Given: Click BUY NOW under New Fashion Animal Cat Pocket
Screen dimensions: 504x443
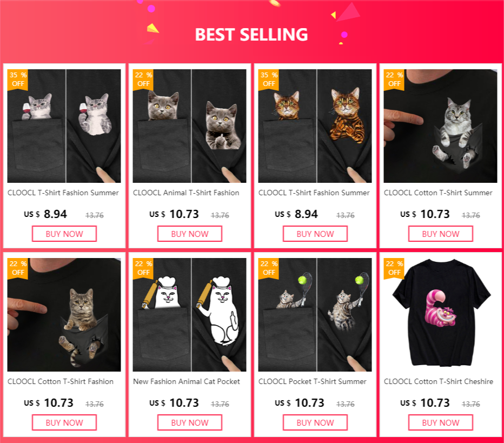Looking at the screenshot, I should click(190, 422).
